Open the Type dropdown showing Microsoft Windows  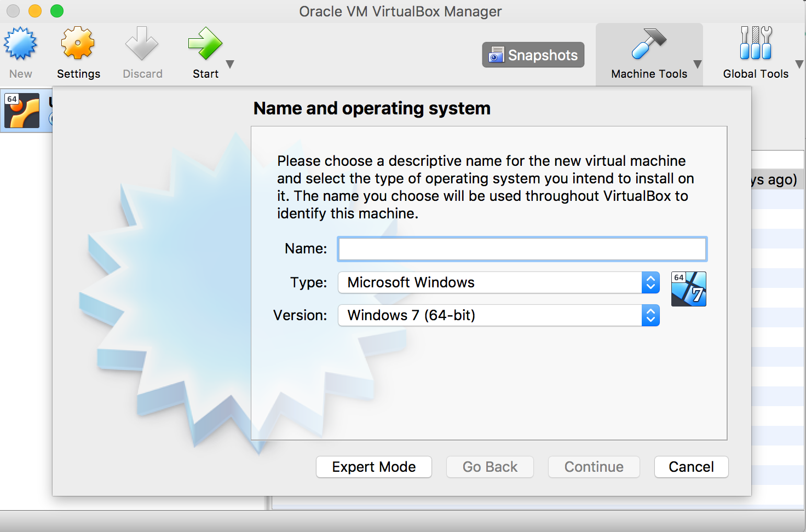[x=499, y=282]
